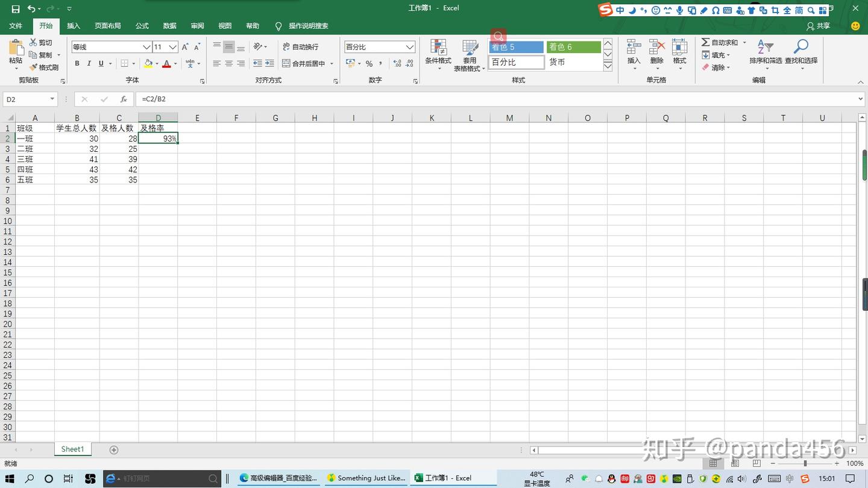Click the 共享 share button
868x488 pixels.
[x=819, y=26]
